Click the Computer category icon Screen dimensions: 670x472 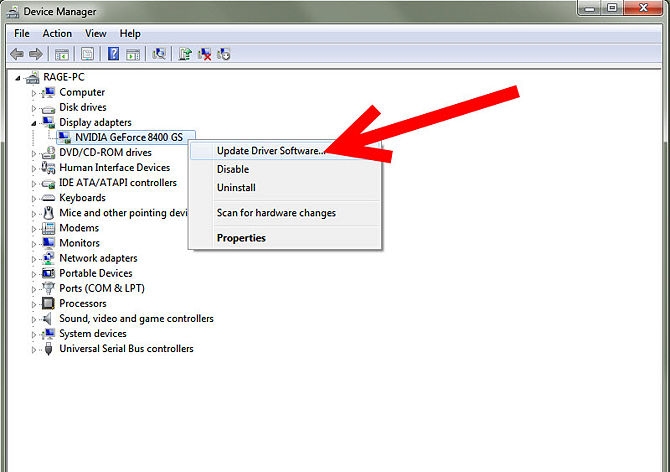point(49,92)
